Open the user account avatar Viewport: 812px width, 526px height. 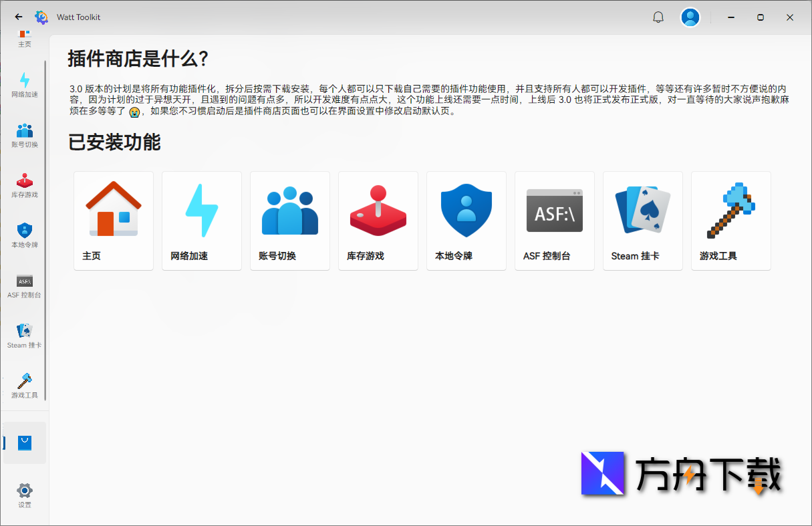tap(690, 17)
